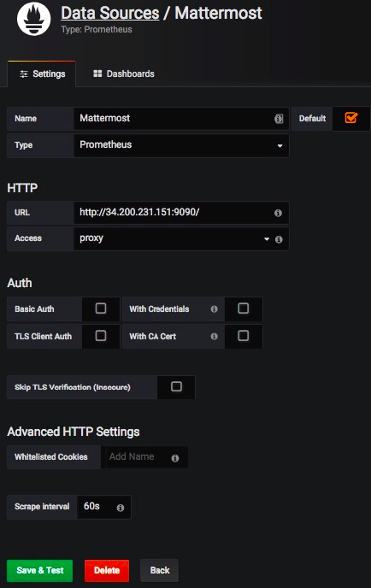371x588 pixels.
Task: Click the icon inside the Name field
Action: click(x=279, y=119)
